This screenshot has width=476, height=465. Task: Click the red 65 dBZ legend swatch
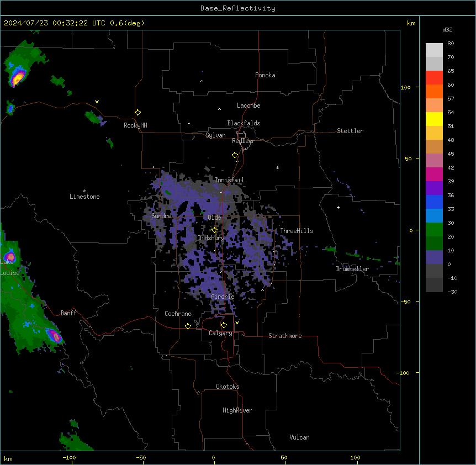(x=434, y=77)
